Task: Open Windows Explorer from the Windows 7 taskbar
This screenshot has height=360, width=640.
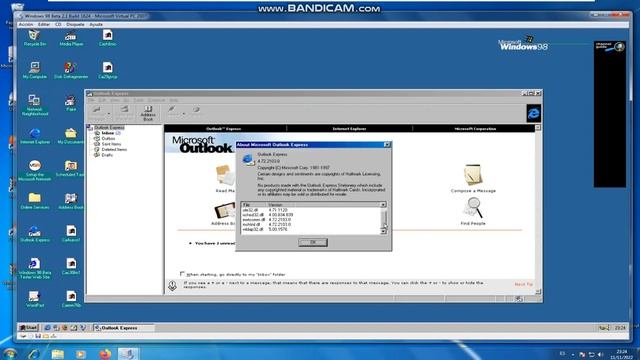Action: click(x=58, y=354)
